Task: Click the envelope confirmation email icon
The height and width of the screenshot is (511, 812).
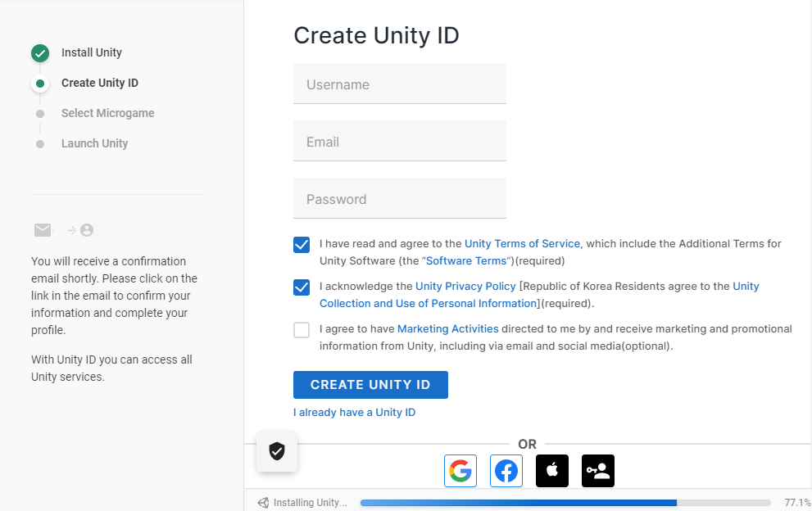Action: click(x=43, y=230)
